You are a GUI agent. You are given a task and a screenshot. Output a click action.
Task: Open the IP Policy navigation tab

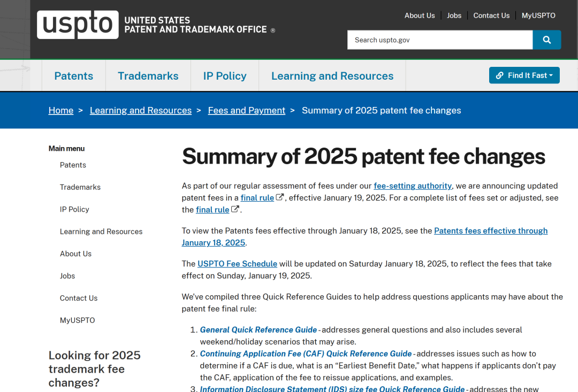point(225,76)
